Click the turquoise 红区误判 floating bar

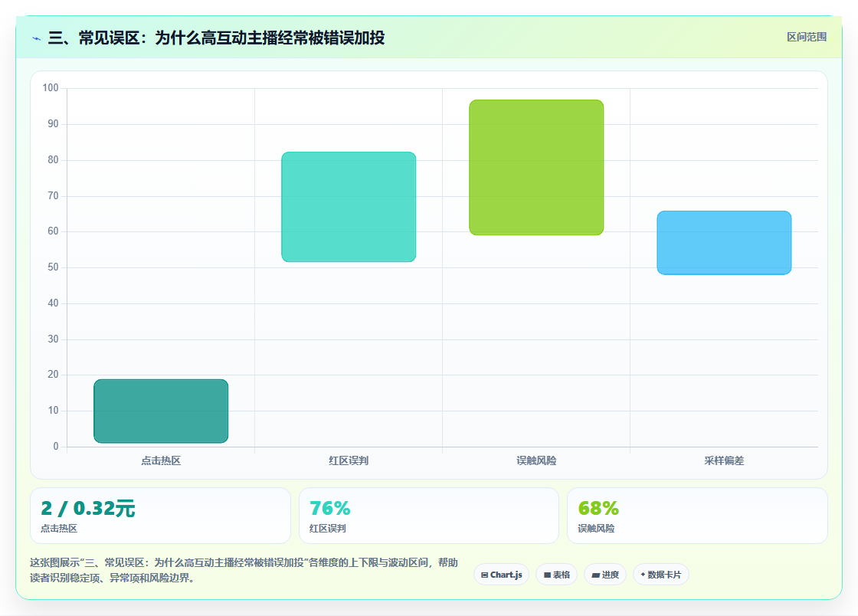(349, 207)
